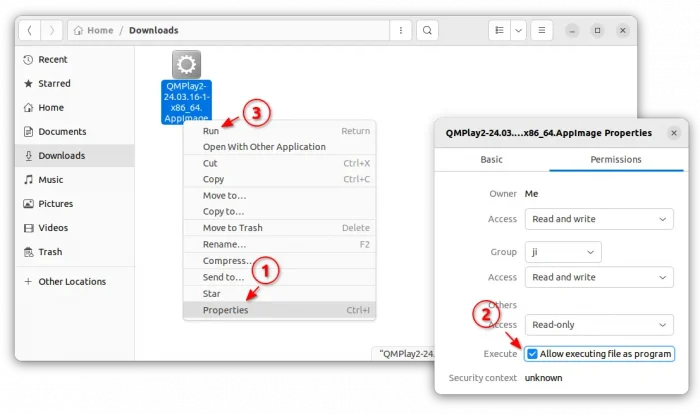Open Starred items in sidebar

pos(54,84)
